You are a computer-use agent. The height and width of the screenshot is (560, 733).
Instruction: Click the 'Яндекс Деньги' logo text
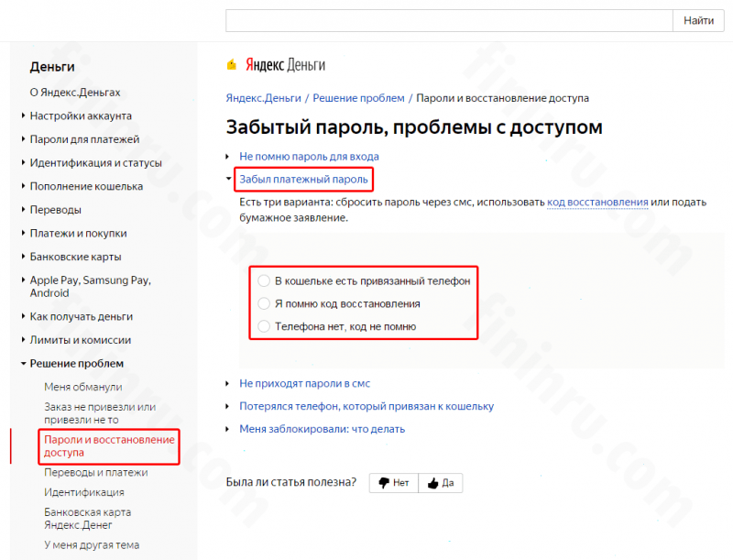click(285, 64)
